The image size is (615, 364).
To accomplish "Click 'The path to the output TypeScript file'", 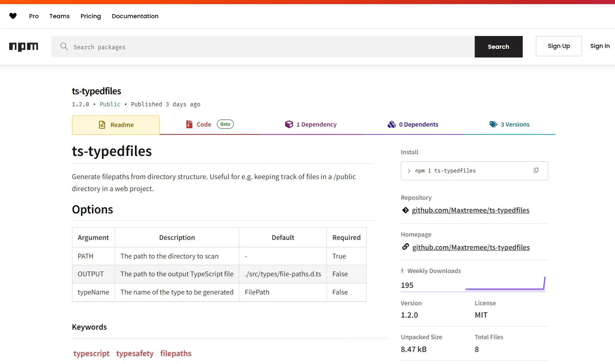I will [177, 274].
